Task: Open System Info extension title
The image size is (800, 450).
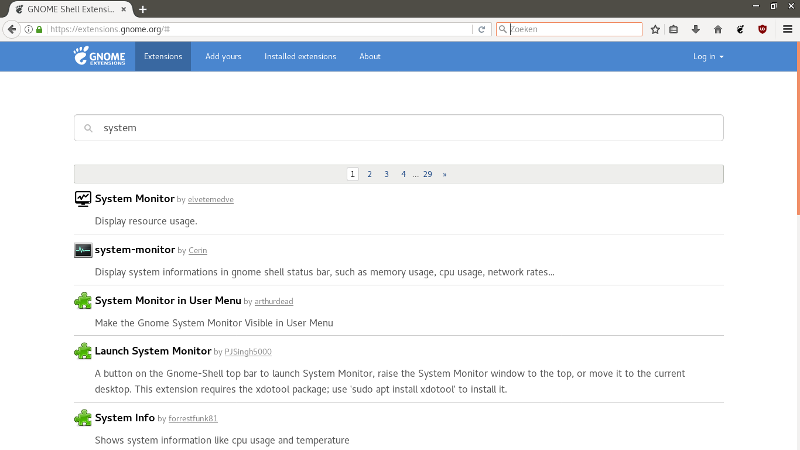Action: [124, 418]
